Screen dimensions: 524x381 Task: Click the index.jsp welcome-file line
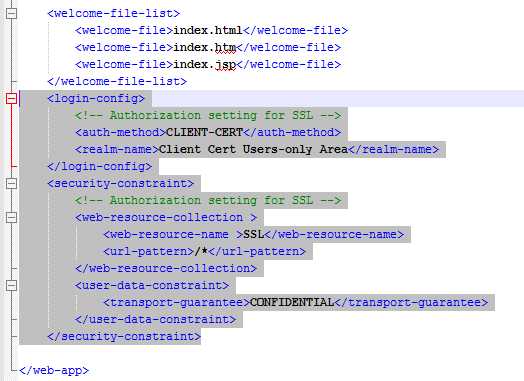point(208,65)
